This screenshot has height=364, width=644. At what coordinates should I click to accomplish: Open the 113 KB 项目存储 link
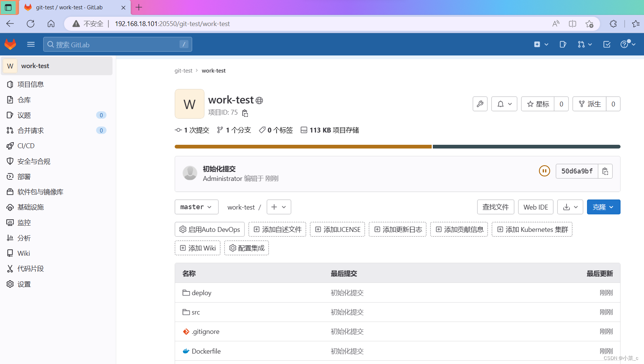coord(330,130)
